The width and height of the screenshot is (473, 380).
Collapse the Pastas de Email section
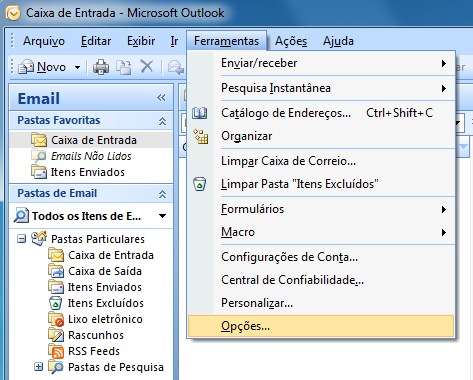tap(162, 194)
